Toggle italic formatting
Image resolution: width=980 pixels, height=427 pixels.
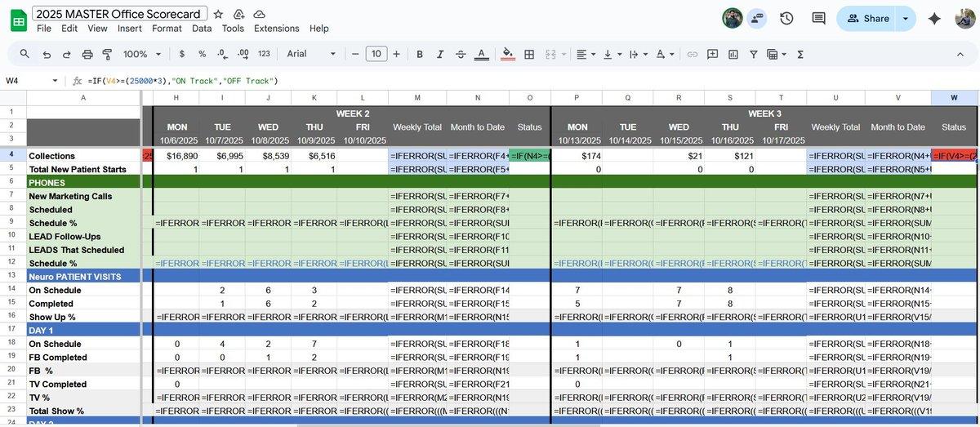tap(441, 54)
